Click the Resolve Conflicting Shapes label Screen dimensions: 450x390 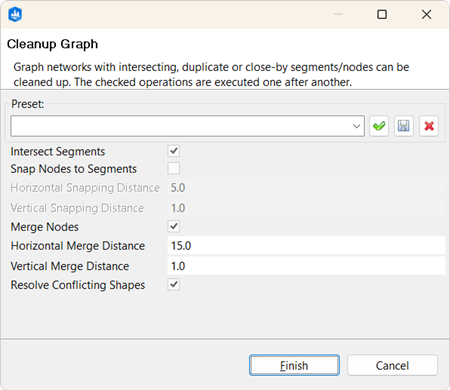[78, 285]
